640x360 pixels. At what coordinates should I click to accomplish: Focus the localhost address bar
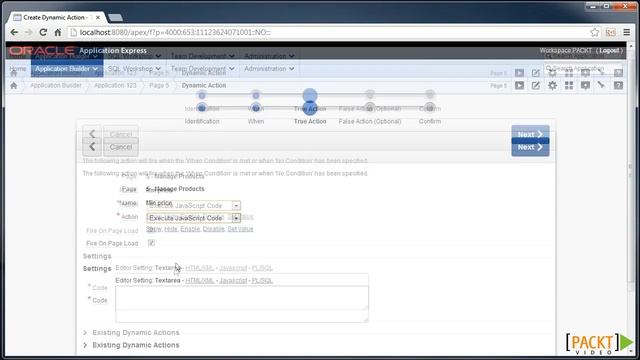pyautogui.click(x=327, y=32)
